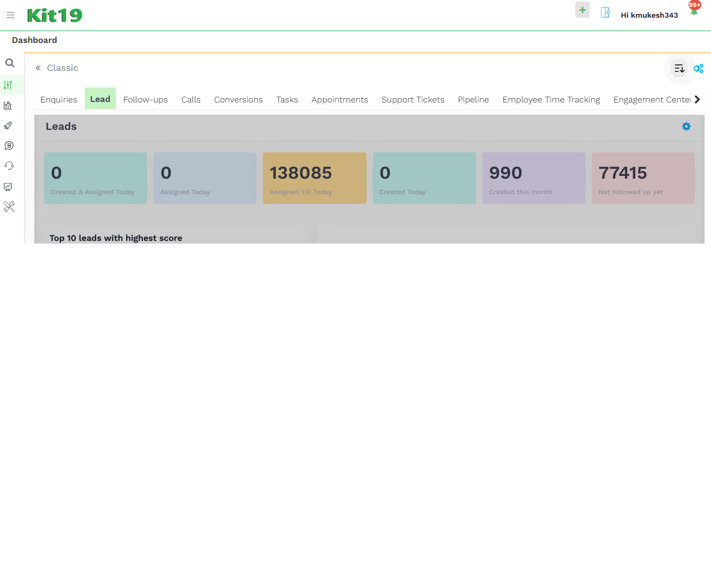The height and width of the screenshot is (588, 711).
Task: Select the sliders dashboard icon in sidebar
Action: (8, 85)
